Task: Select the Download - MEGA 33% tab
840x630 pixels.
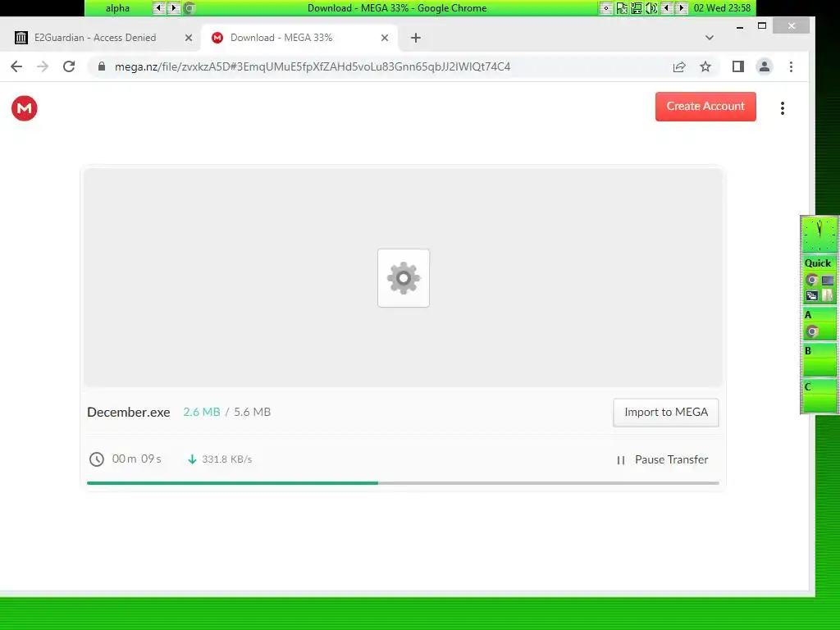Action: (300, 38)
